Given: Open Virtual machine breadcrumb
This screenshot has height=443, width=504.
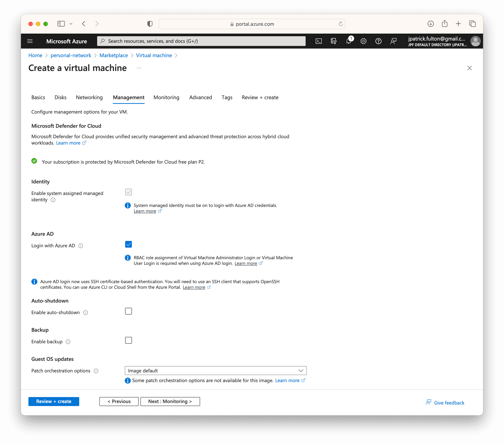Looking at the screenshot, I should click(x=154, y=55).
